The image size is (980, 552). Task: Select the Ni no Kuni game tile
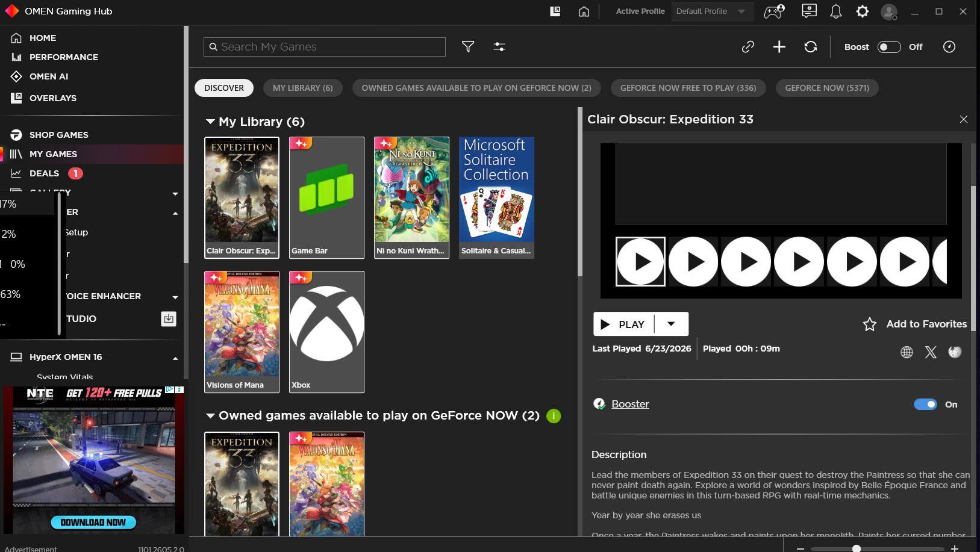411,197
